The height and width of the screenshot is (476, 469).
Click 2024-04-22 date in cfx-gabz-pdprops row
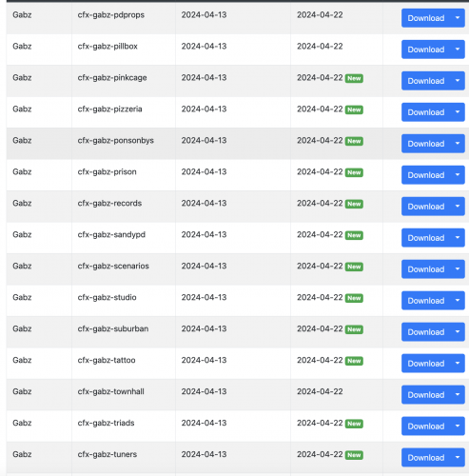320,15
